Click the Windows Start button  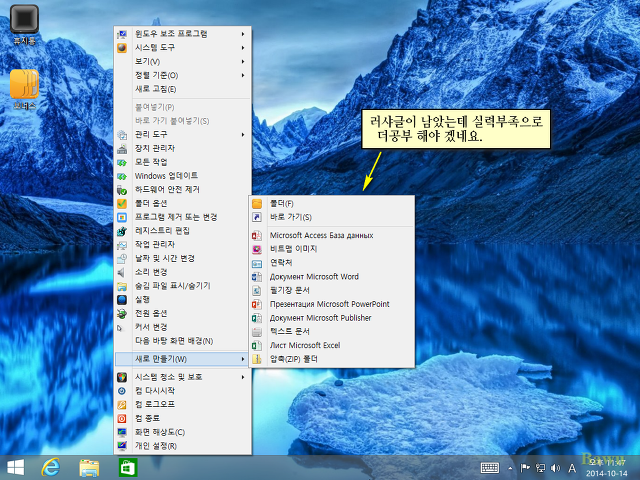click(16, 468)
